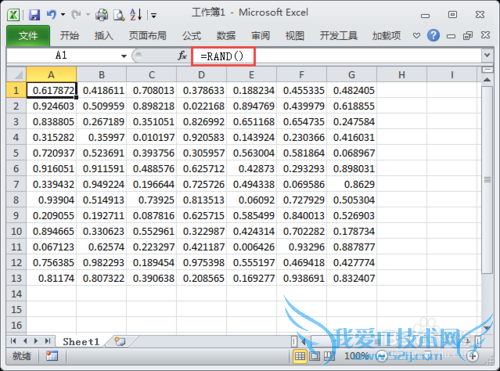Customize the Quick Access Toolbar dropdown

(154, 15)
